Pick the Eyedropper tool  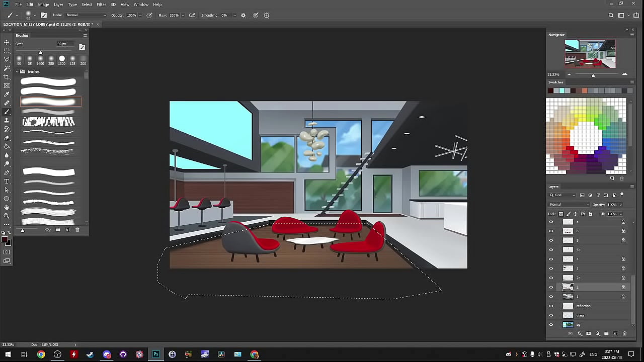7,95
